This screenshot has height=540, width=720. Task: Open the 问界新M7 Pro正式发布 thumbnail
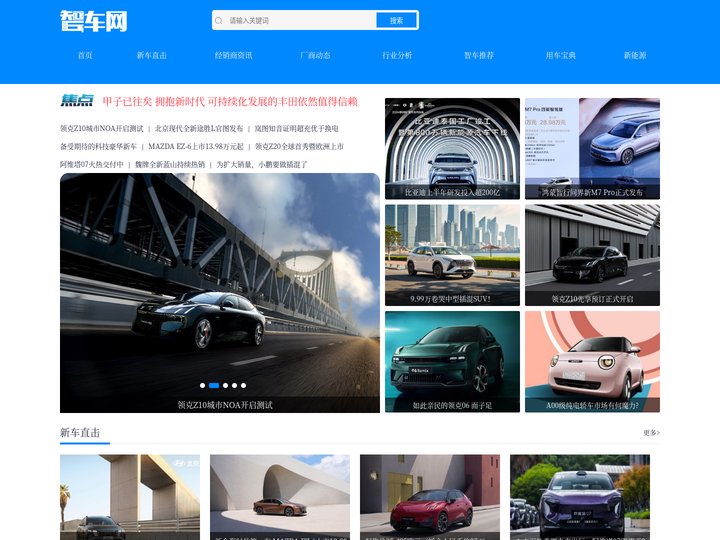pyautogui.click(x=592, y=148)
